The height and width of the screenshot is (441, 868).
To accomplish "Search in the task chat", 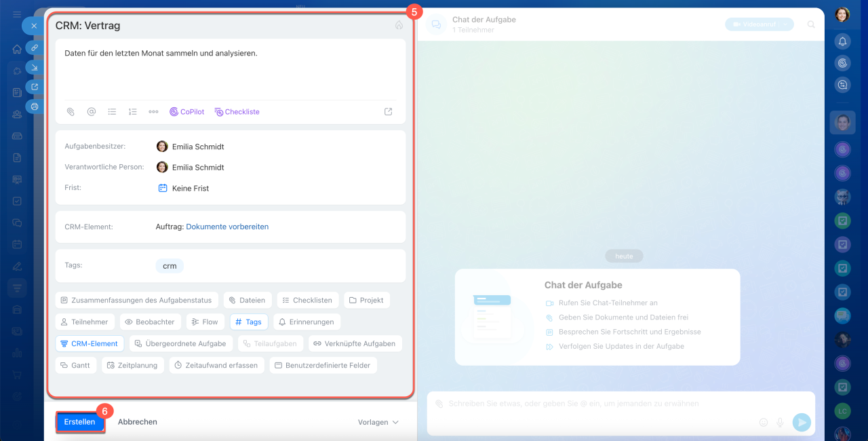I will point(811,24).
